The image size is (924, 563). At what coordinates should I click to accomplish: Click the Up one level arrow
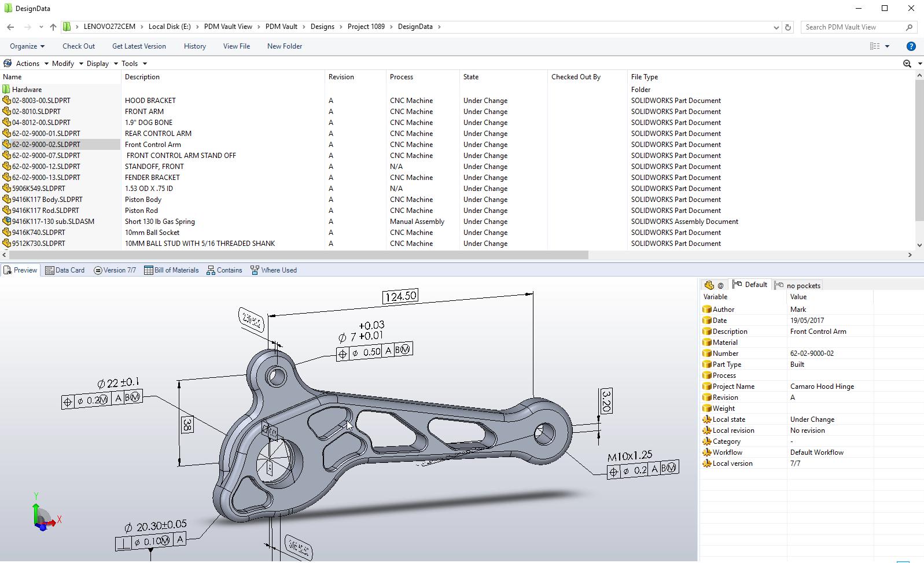tap(53, 27)
